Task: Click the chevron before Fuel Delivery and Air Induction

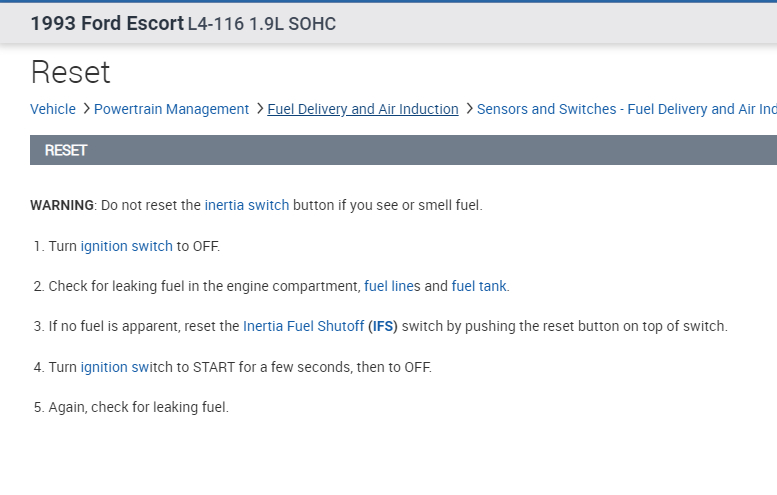Action: tap(260, 109)
